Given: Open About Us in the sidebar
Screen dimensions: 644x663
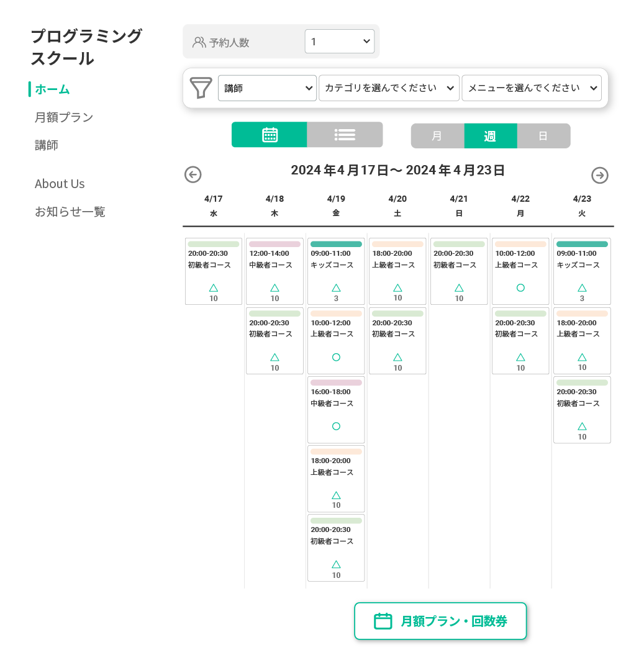Looking at the screenshot, I should click(60, 184).
